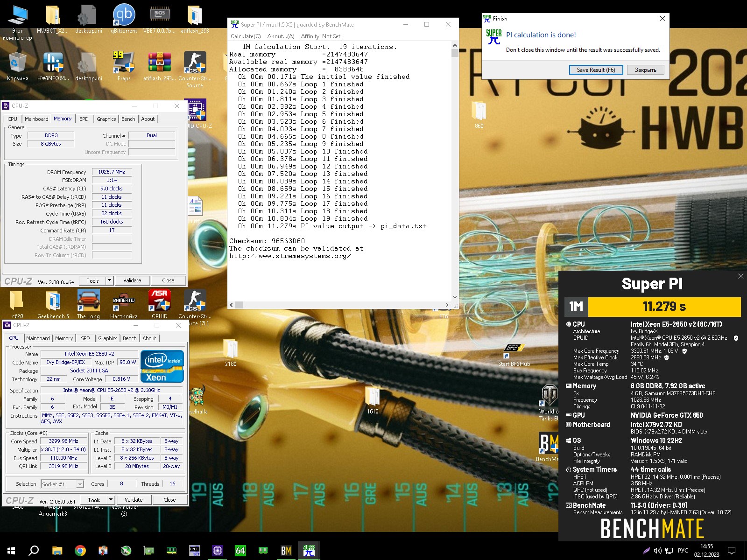The image size is (747, 560).
Task: Click Super PI horizontal scrollbar right arrow
Action: point(447,305)
